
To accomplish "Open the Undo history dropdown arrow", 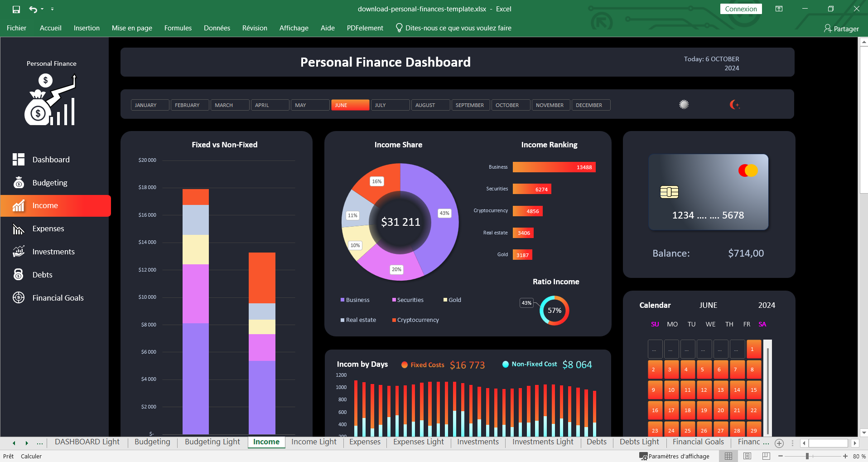I will click(42, 9).
